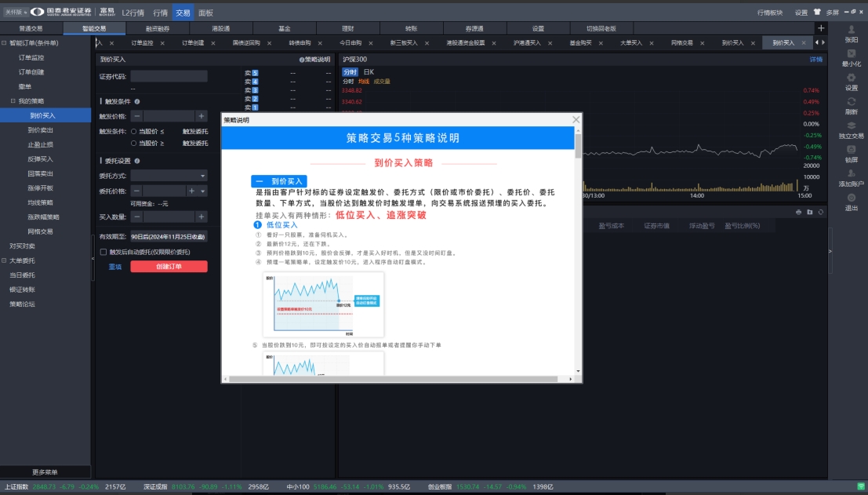Select the 当股价 ≤ trigger condition radio
The image size is (868, 495).
coord(134,132)
